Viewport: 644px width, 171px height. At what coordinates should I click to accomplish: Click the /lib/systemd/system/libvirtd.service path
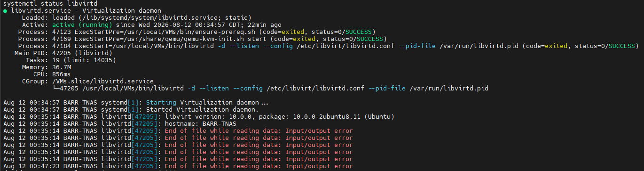pyautogui.click(x=141, y=17)
